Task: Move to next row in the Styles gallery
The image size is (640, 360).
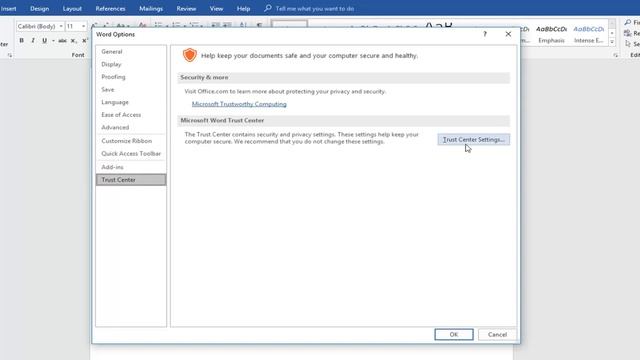Action: [x=612, y=33]
